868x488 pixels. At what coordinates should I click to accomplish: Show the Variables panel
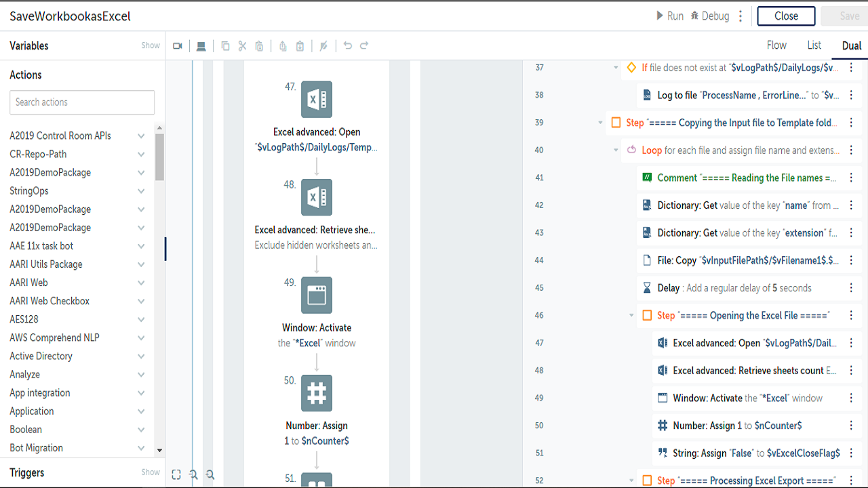tap(151, 45)
